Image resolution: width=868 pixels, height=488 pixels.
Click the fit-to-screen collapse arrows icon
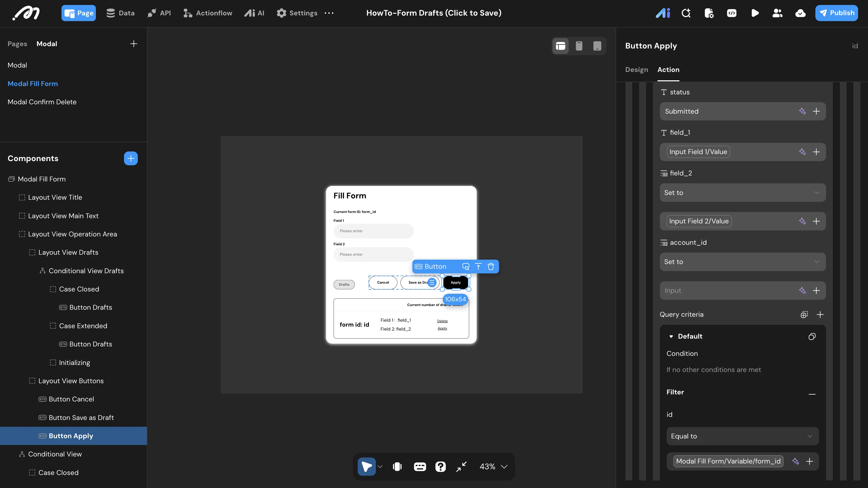[x=461, y=466]
